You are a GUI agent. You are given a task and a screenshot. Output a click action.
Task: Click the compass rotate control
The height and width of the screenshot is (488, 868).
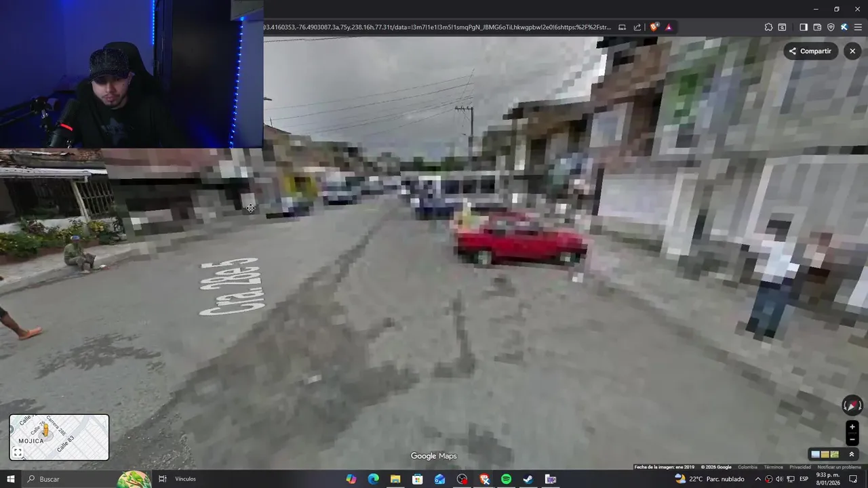852,405
